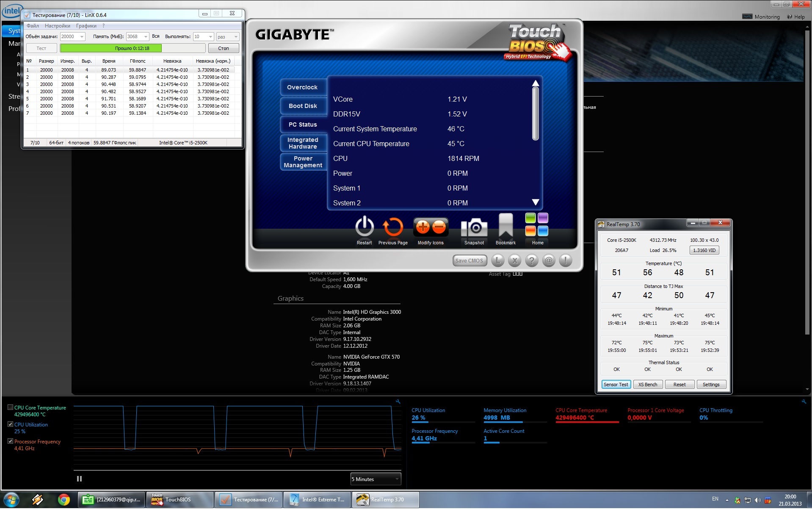Open the Графики menu in LinX
The height and width of the screenshot is (509, 812).
pyautogui.click(x=86, y=26)
